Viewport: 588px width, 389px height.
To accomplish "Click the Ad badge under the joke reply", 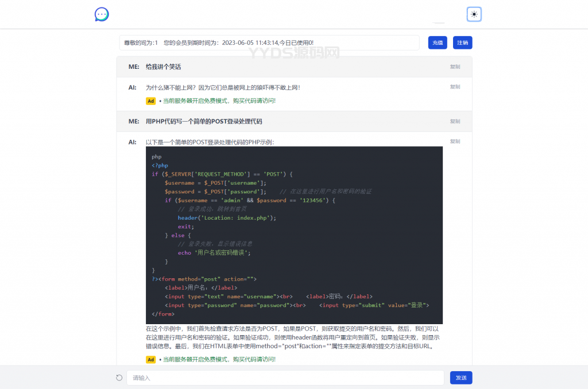I will (151, 101).
